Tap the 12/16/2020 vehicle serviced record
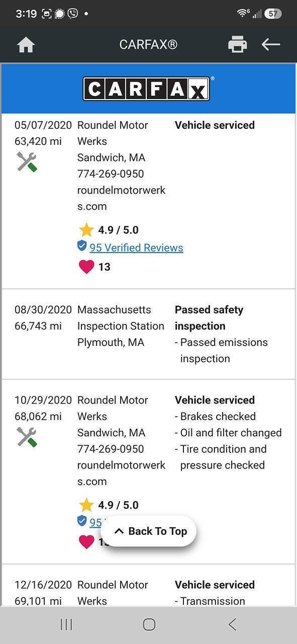Viewport: 297px width, 644px height. [x=148, y=586]
